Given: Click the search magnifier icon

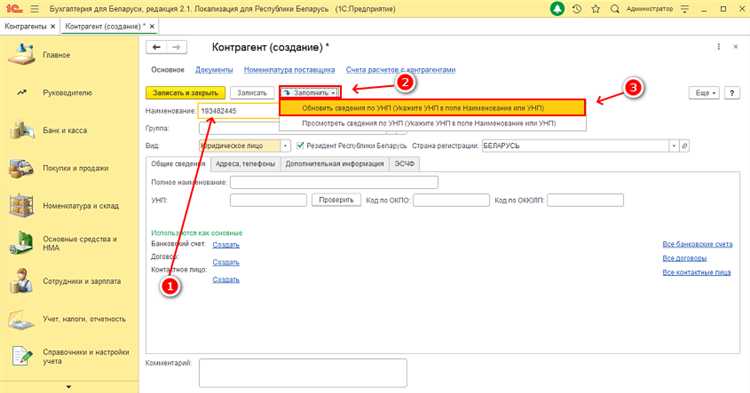Looking at the screenshot, I should point(615,9).
